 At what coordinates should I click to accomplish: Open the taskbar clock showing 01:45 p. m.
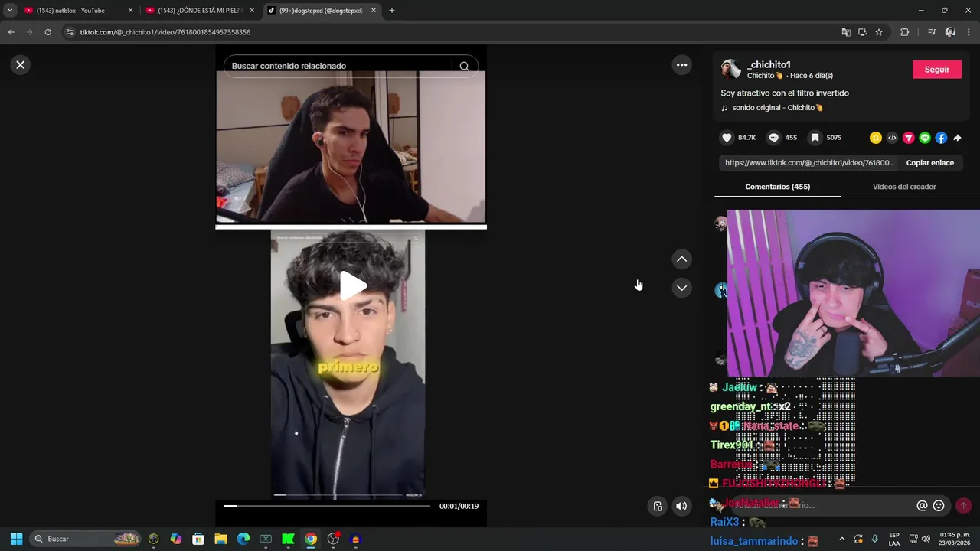(954, 539)
